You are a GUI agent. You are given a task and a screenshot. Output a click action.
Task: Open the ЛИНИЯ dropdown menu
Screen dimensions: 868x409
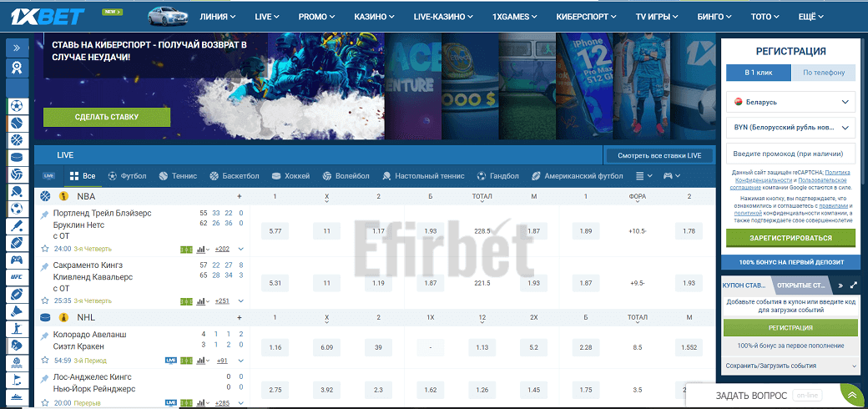(x=218, y=17)
